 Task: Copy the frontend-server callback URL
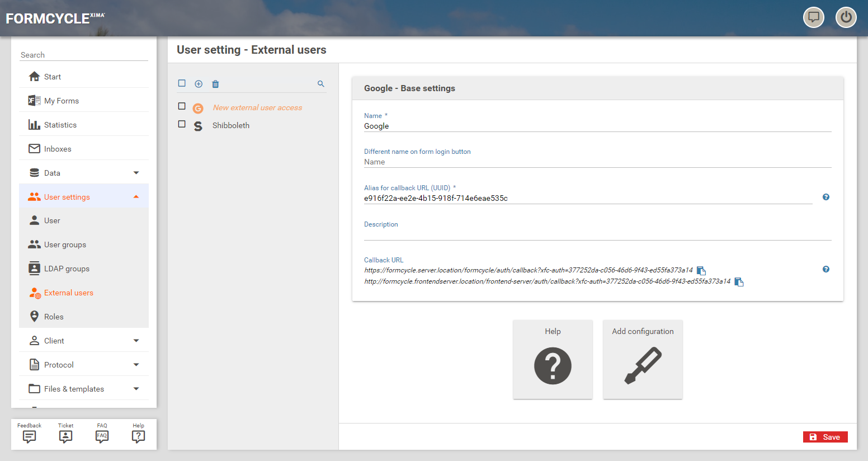pyautogui.click(x=739, y=282)
